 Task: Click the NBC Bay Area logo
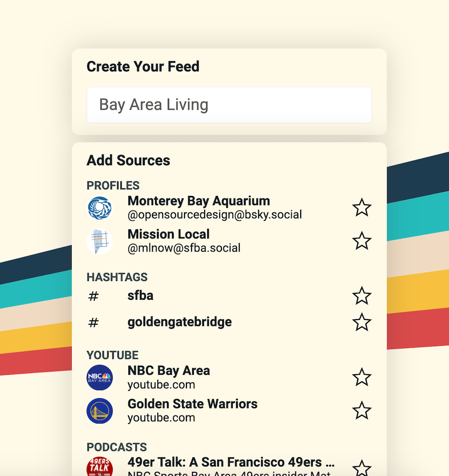click(100, 378)
